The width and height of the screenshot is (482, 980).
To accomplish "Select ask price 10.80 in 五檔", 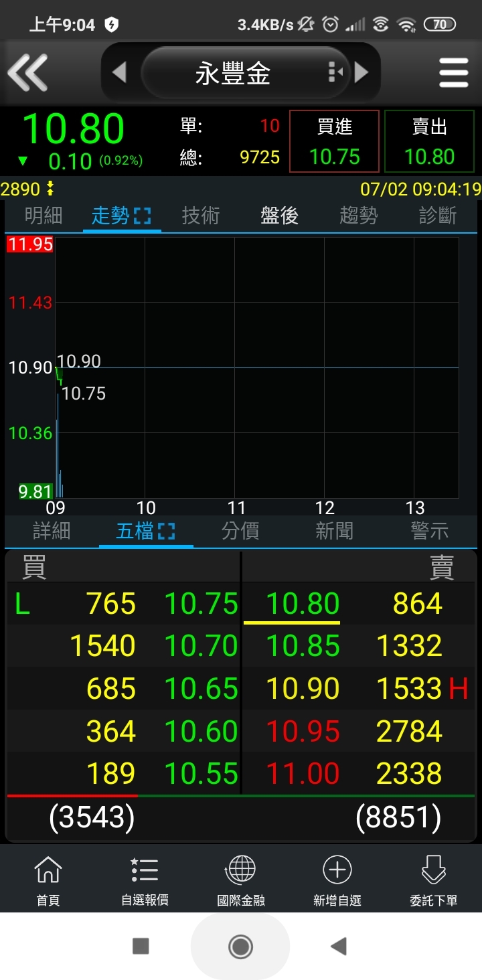I will coord(303,604).
